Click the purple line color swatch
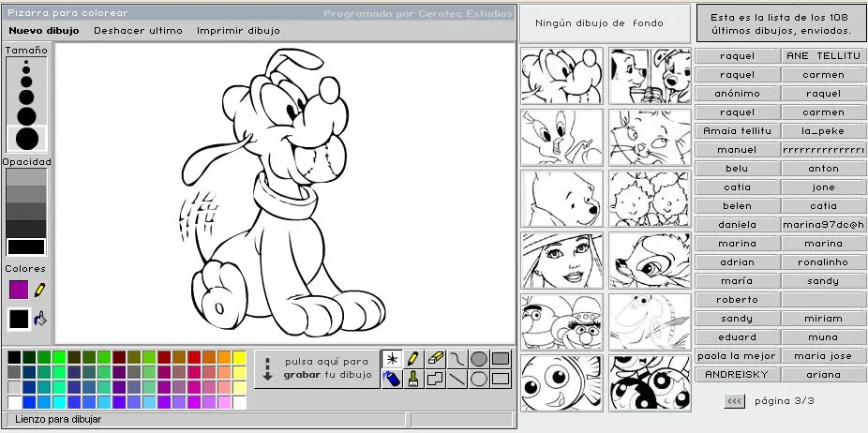 (18, 290)
